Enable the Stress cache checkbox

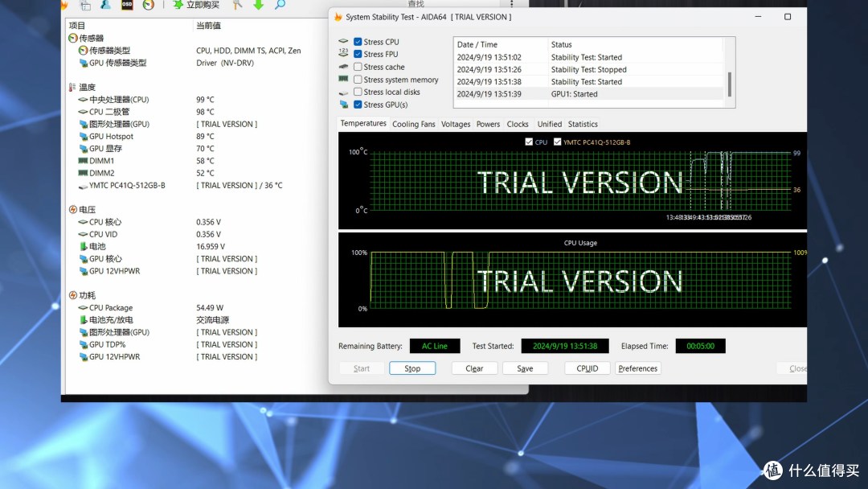click(358, 67)
